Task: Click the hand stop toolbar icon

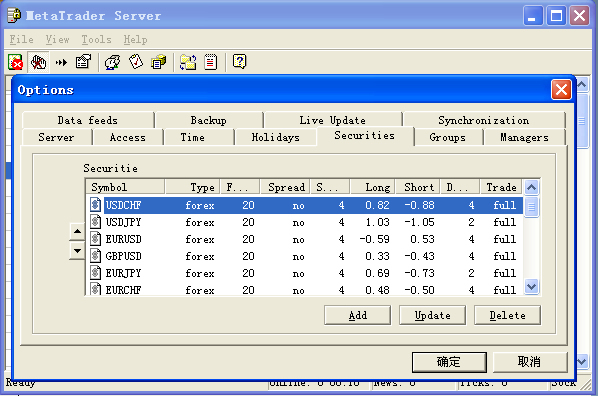Action: click(x=39, y=62)
